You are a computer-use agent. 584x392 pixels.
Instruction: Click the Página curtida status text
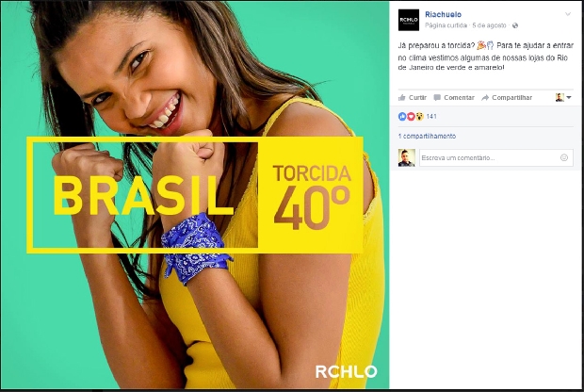446,25
